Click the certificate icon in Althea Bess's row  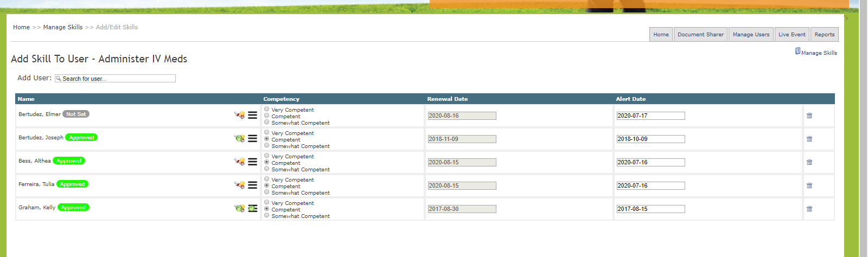pyautogui.click(x=239, y=162)
